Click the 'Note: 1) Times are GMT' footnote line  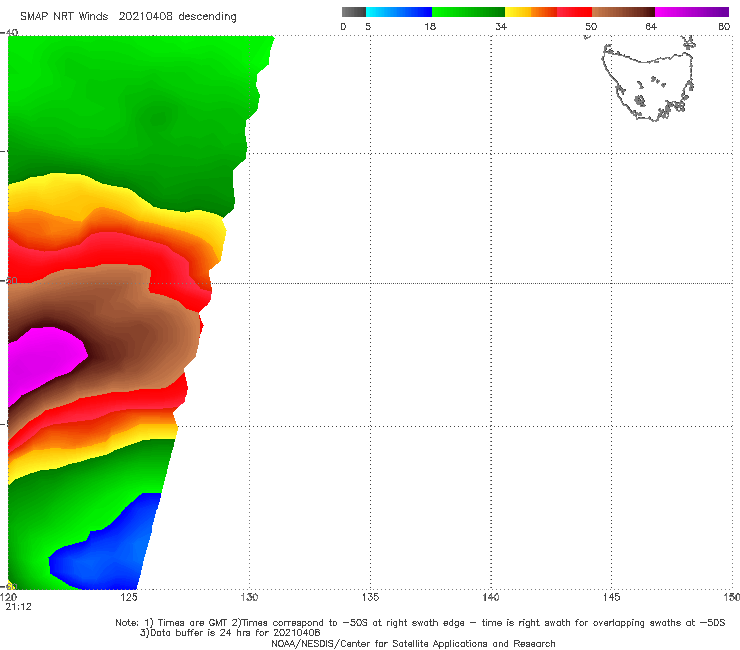click(420, 623)
